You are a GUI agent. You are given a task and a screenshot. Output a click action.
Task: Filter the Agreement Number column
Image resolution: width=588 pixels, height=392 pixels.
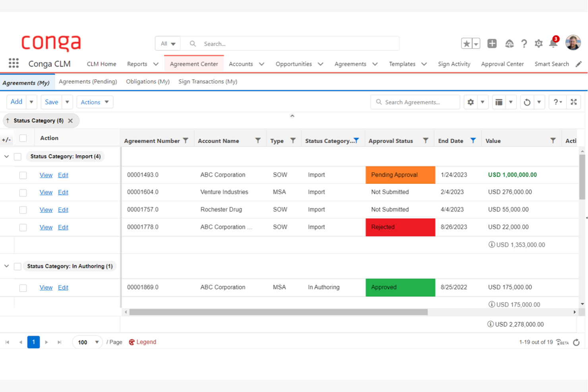[186, 141]
